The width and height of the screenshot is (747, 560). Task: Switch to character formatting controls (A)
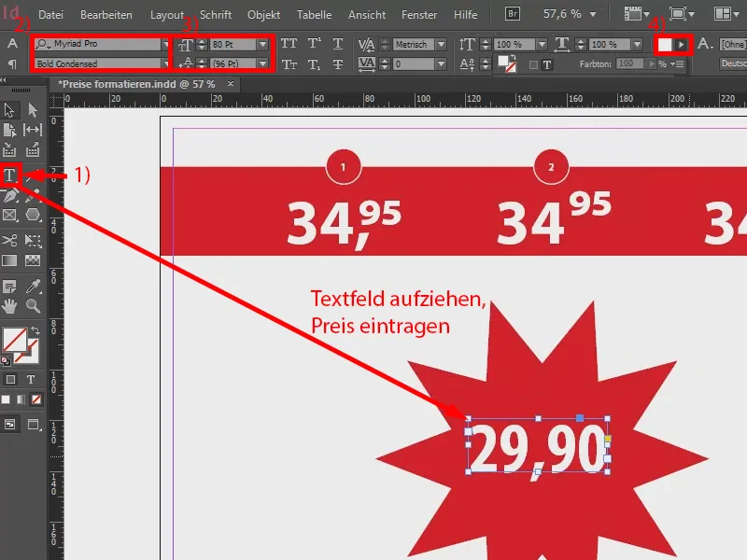(x=12, y=43)
